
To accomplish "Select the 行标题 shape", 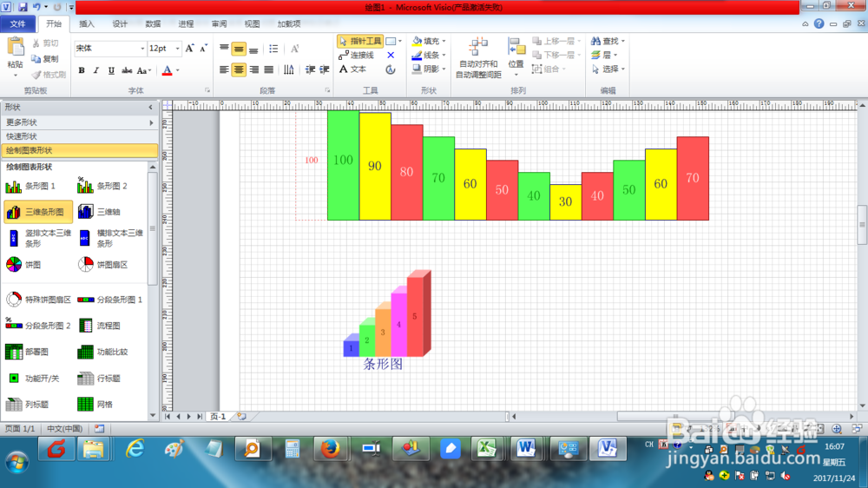I will point(100,379).
